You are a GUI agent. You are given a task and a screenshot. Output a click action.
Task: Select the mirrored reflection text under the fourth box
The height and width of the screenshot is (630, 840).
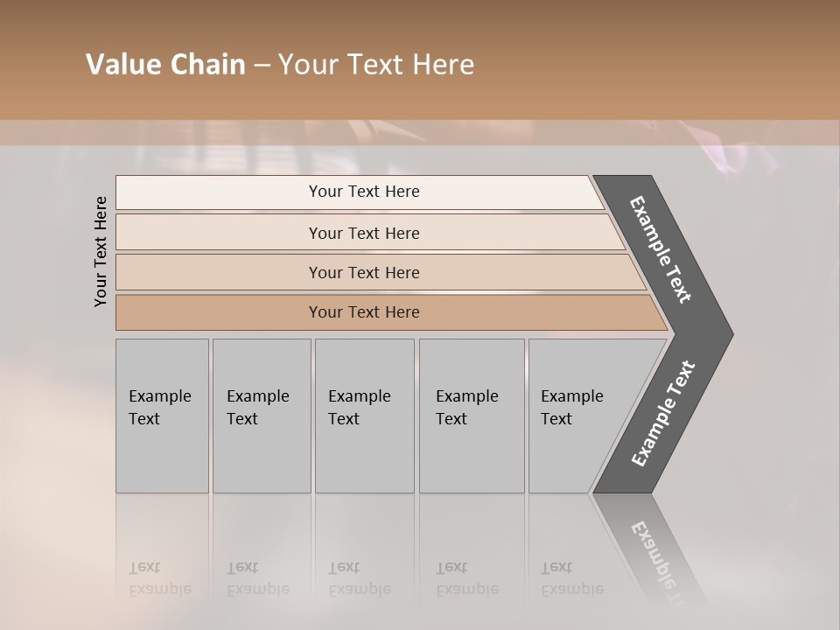466,578
